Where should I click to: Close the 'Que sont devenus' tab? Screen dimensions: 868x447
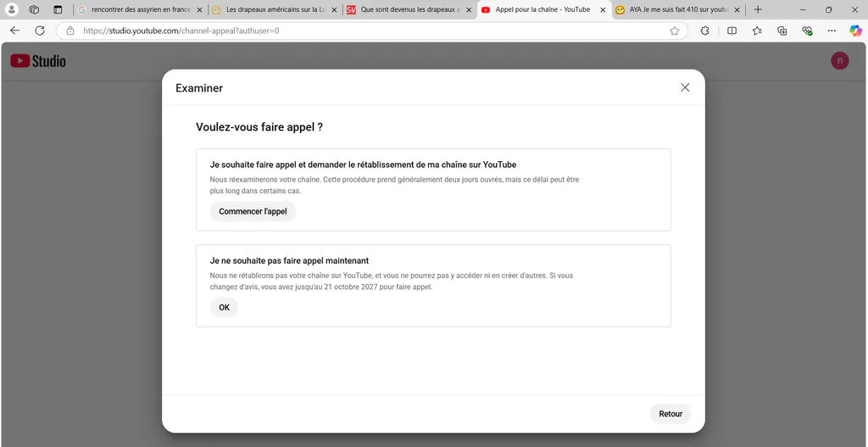point(468,10)
